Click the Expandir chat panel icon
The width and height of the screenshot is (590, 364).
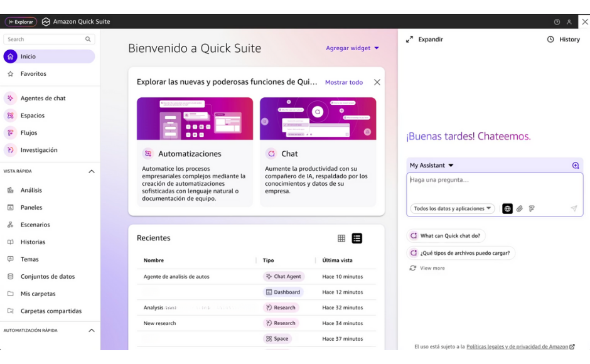pyautogui.click(x=410, y=40)
